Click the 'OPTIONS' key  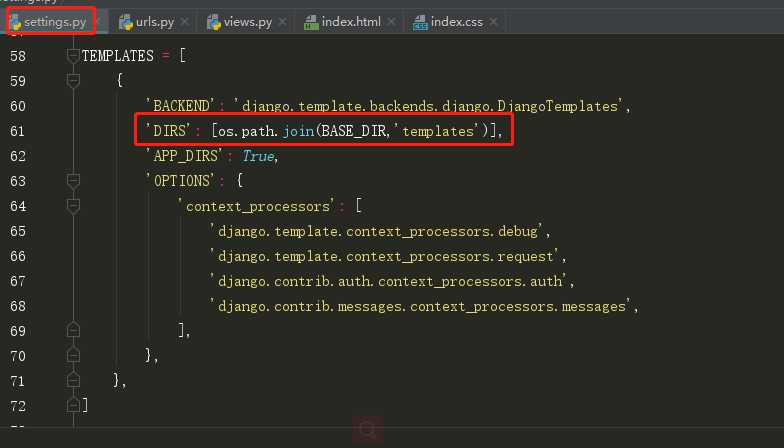(180, 180)
